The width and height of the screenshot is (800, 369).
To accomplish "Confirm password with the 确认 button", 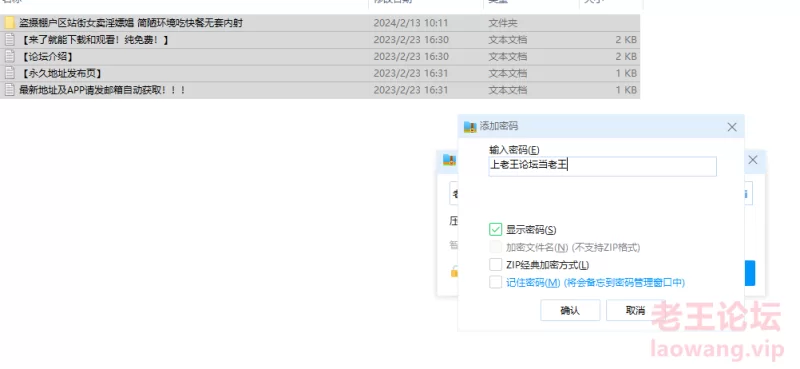I will (570, 310).
